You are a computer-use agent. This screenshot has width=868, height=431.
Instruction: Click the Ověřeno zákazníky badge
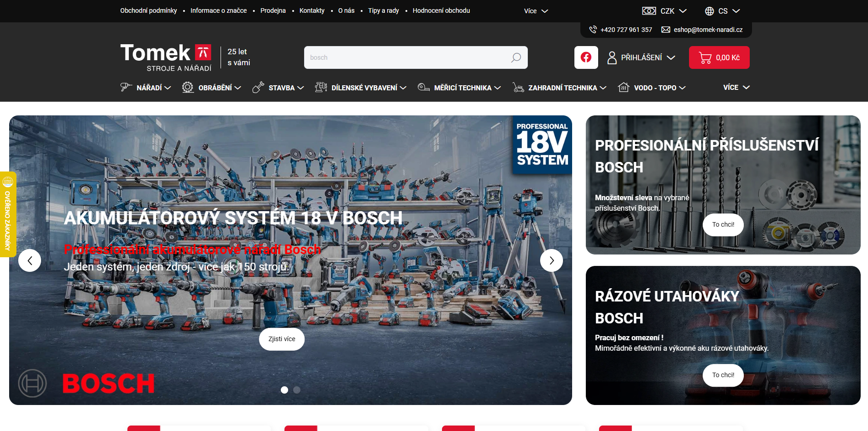pos(8,214)
